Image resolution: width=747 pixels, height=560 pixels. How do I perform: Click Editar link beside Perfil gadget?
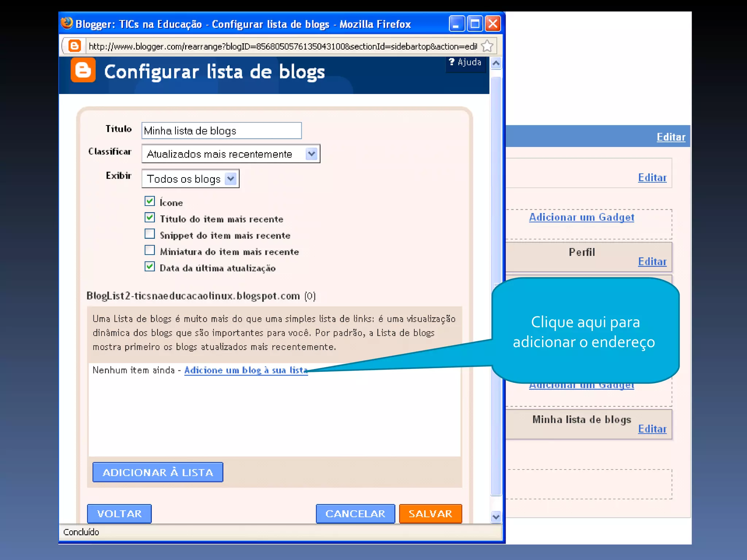click(x=652, y=262)
